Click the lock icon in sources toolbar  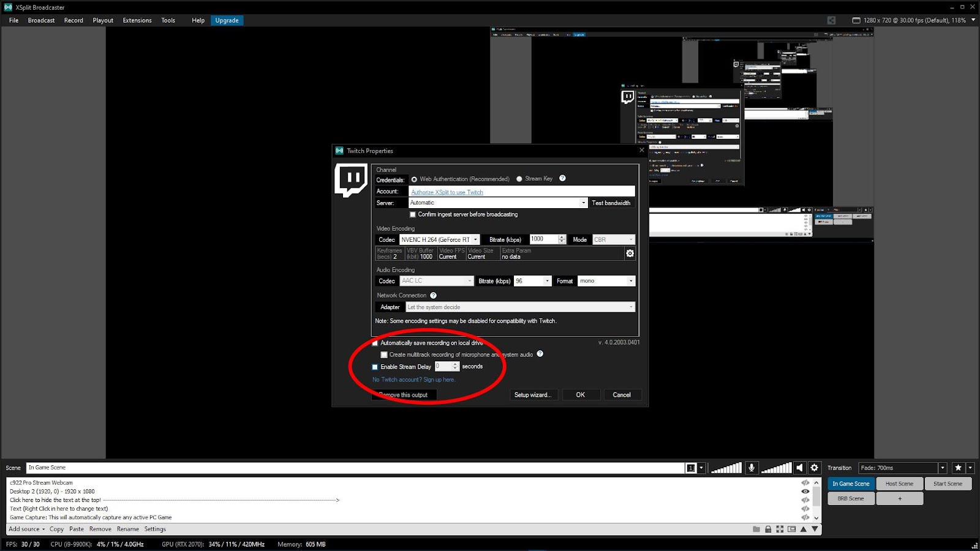coord(768,529)
